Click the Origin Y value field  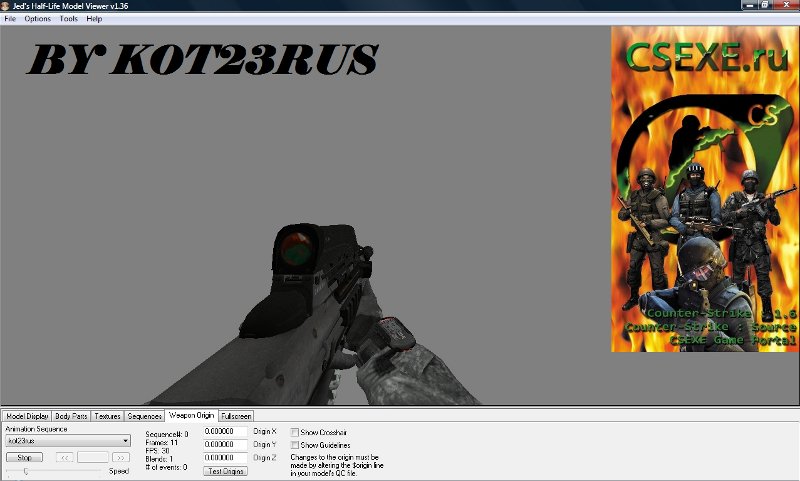pyautogui.click(x=225, y=445)
